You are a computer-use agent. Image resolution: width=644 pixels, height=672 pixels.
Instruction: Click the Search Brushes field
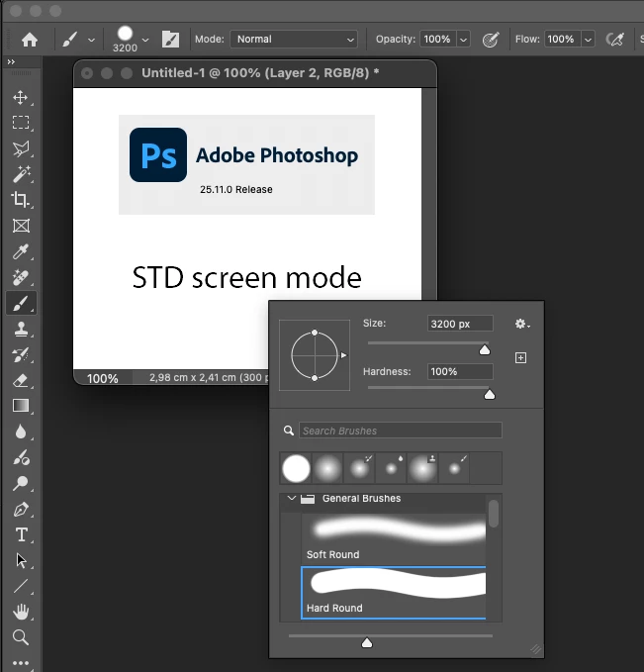pos(401,431)
